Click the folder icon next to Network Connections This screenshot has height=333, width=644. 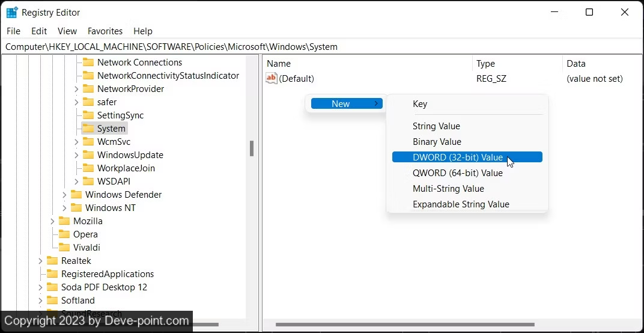click(88, 63)
